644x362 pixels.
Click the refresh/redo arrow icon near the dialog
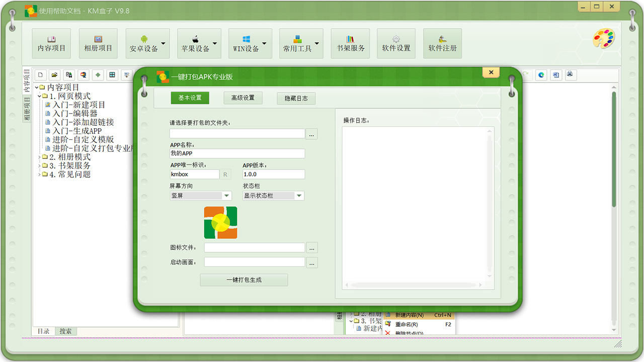[x=526, y=74]
